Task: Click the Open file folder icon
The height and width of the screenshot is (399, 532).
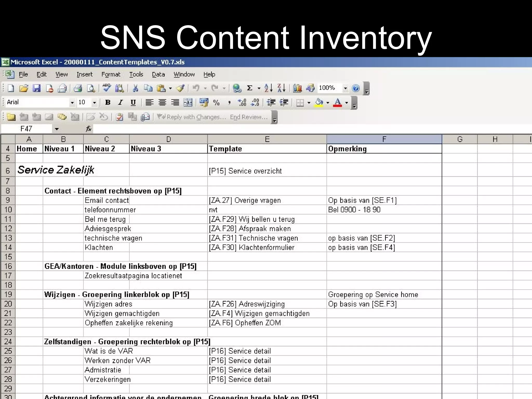Action: pos(24,88)
